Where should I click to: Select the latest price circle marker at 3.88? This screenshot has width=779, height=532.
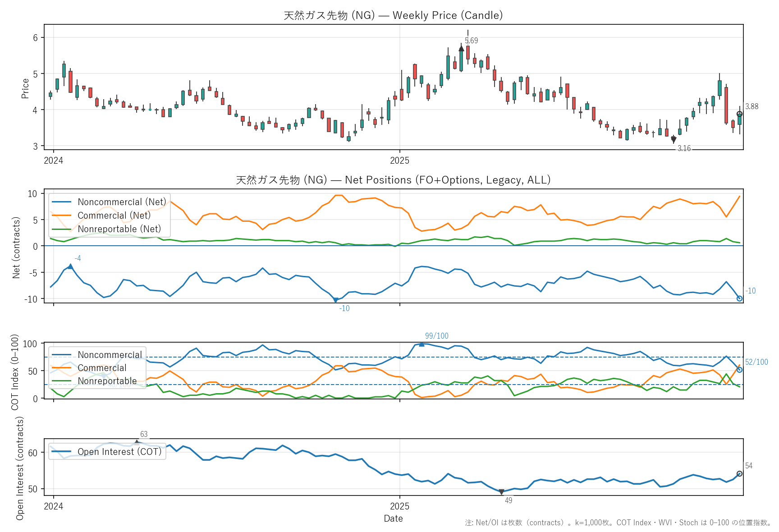[739, 114]
